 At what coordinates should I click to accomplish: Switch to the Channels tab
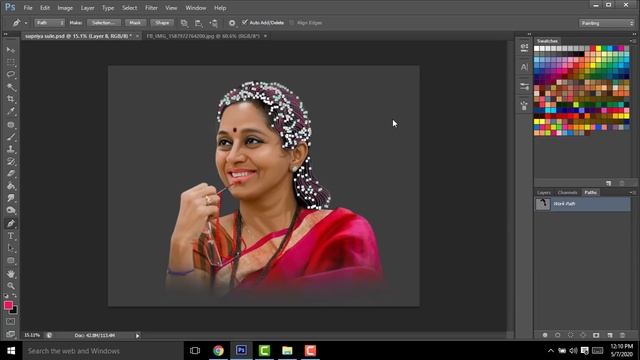click(567, 192)
